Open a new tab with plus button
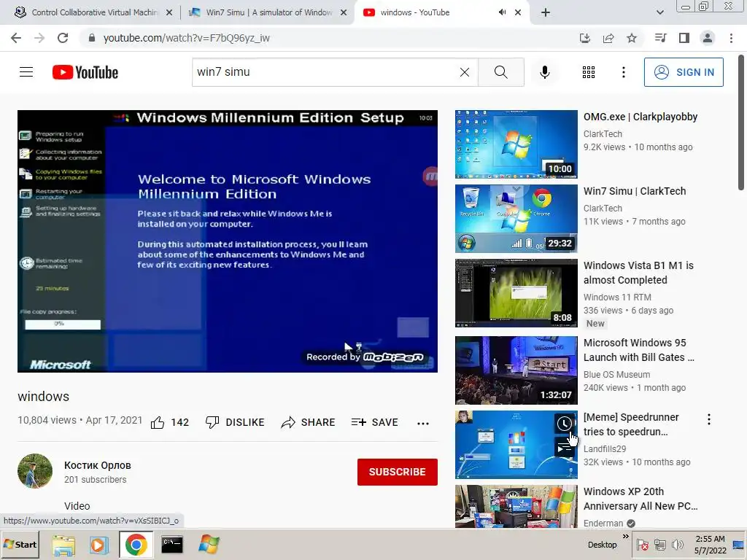The width and height of the screenshot is (747, 560). 546,12
